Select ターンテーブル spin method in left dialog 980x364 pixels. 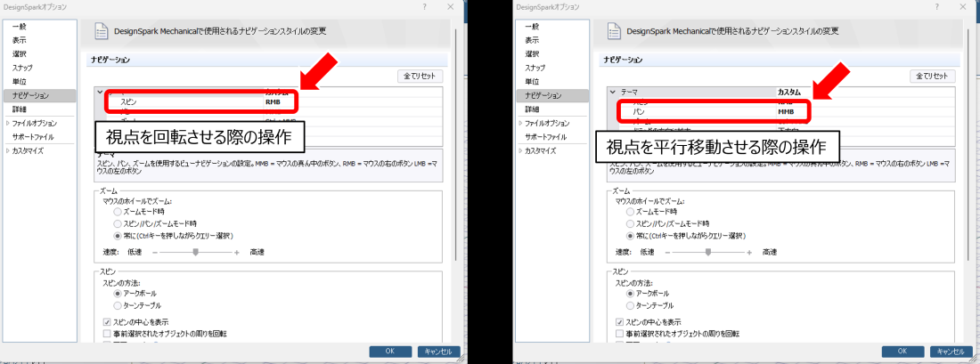coord(118,304)
